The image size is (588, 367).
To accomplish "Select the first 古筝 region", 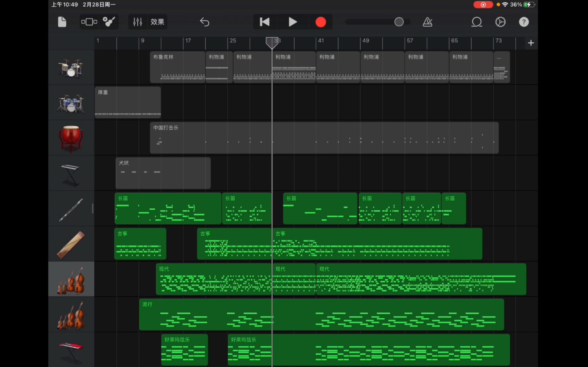I will [140, 244].
